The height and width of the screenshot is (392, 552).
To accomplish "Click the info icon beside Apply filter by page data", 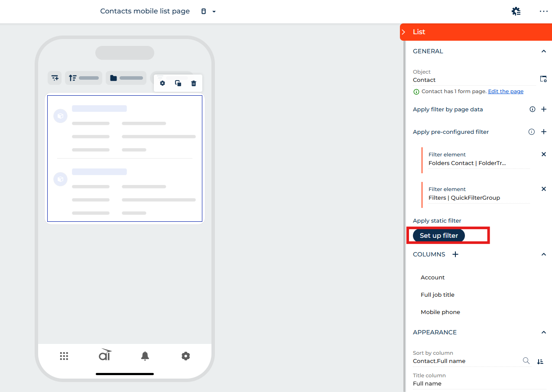I will 533,109.
